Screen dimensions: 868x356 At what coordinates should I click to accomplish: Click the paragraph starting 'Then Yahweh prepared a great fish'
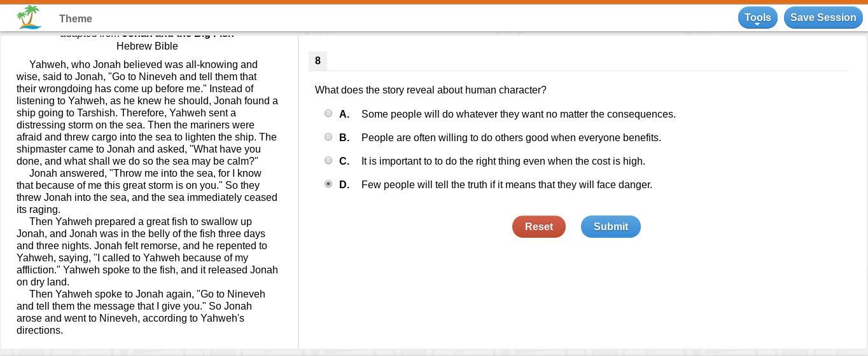point(147,252)
